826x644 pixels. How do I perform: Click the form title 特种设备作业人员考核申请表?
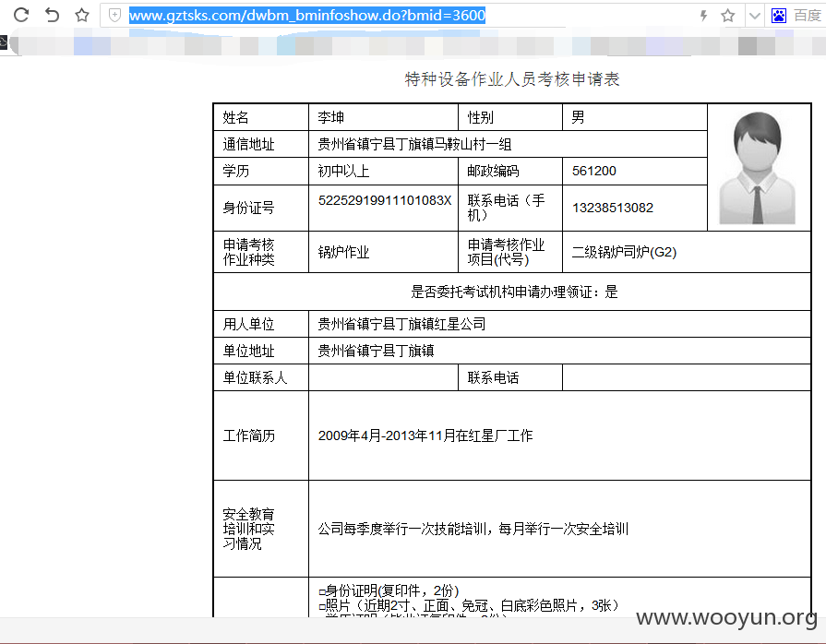tap(512, 79)
